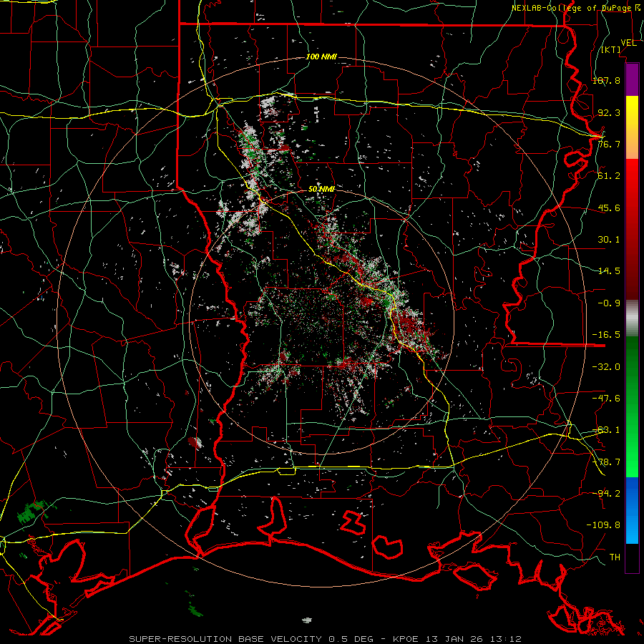Select the 76.7 value on velocity scale

pyautogui.click(x=609, y=144)
